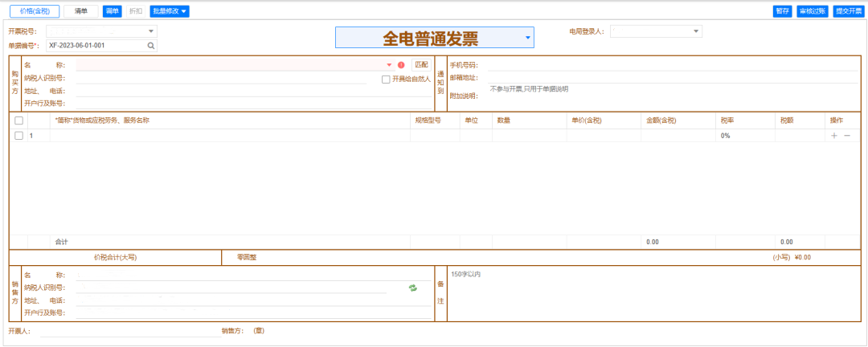Screen dimensions: 868x347
Task: Click the red warning icon beside buyer name
Action: pyautogui.click(x=401, y=65)
